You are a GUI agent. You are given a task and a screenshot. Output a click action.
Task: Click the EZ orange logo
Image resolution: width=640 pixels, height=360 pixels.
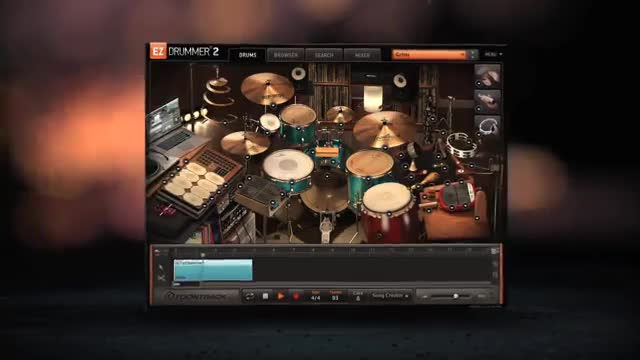pos(158,51)
